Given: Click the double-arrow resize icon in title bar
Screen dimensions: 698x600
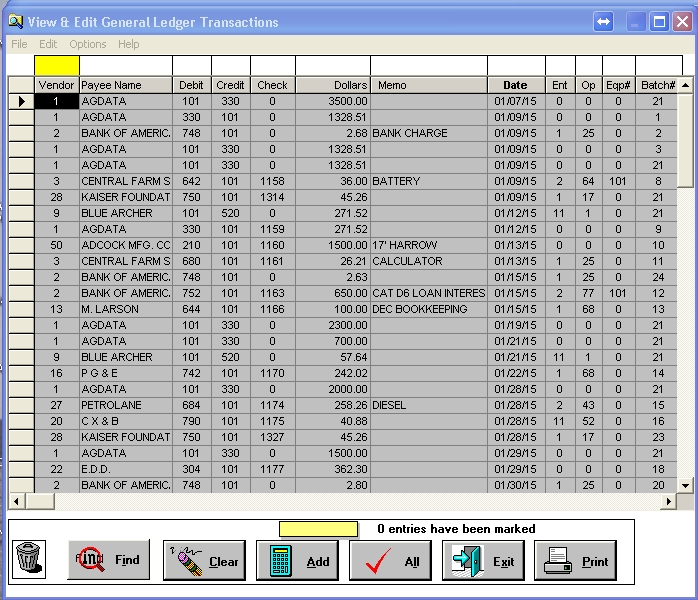Looking at the screenshot, I should click(603, 21).
